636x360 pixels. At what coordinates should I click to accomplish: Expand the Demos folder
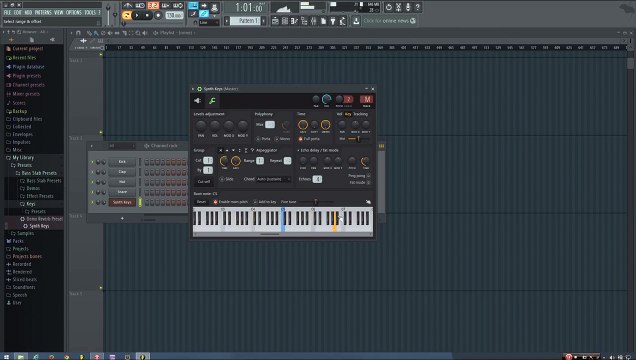click(x=33, y=188)
